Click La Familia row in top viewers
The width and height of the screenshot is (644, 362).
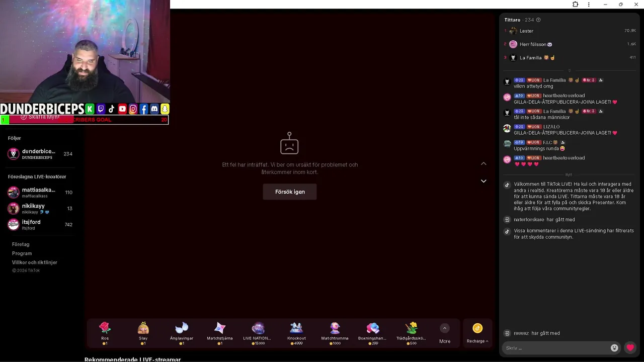tap(570, 58)
